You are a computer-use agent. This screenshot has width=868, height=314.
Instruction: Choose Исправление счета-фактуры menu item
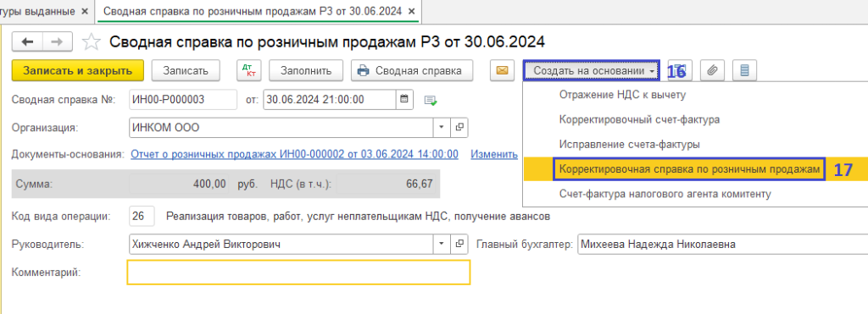pyautogui.click(x=630, y=144)
